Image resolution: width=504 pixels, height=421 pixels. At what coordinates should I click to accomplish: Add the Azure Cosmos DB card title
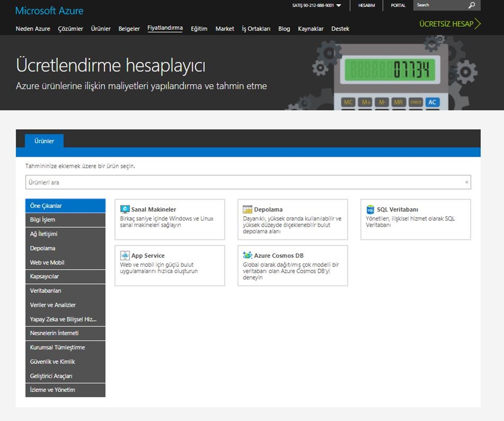pos(278,256)
